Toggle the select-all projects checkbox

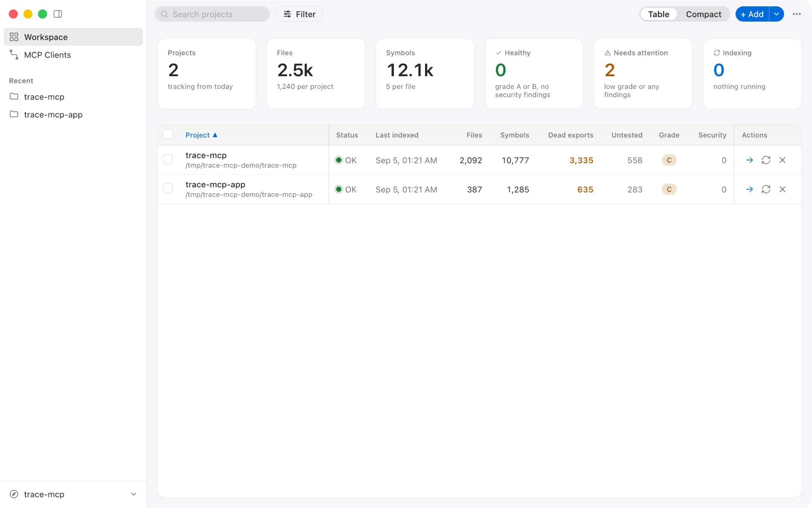[x=168, y=134]
